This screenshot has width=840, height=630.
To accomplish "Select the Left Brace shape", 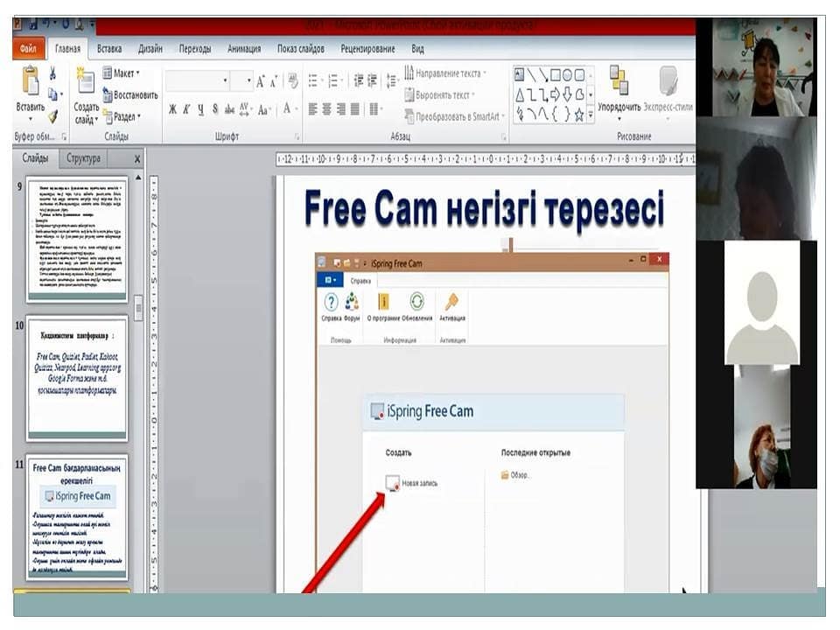I will (x=556, y=115).
